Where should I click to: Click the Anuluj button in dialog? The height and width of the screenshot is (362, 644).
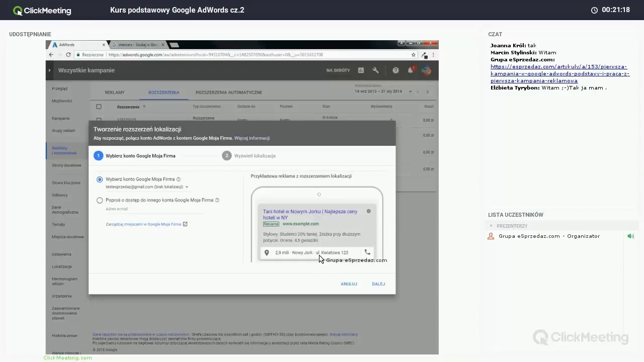click(349, 284)
